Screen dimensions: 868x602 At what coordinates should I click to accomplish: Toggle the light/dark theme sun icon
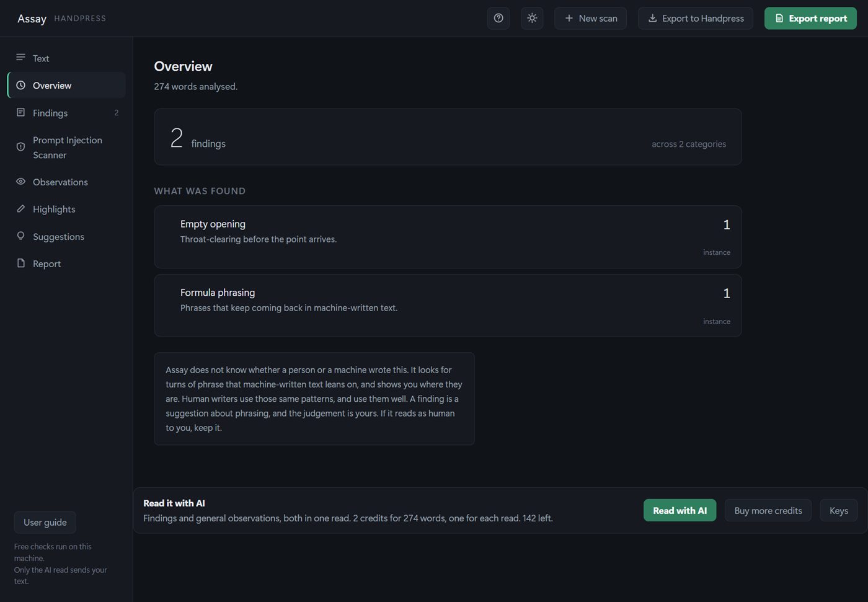click(x=532, y=19)
